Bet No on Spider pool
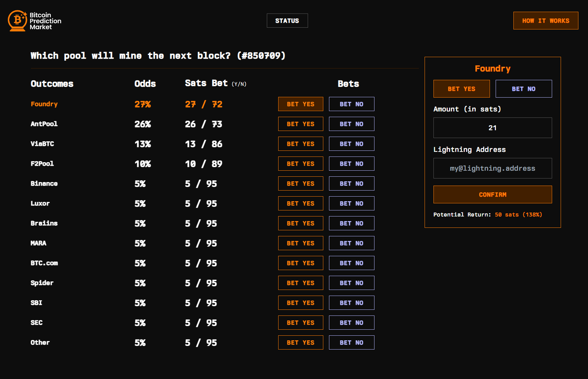Image resolution: width=588 pixels, height=379 pixels. click(x=351, y=283)
